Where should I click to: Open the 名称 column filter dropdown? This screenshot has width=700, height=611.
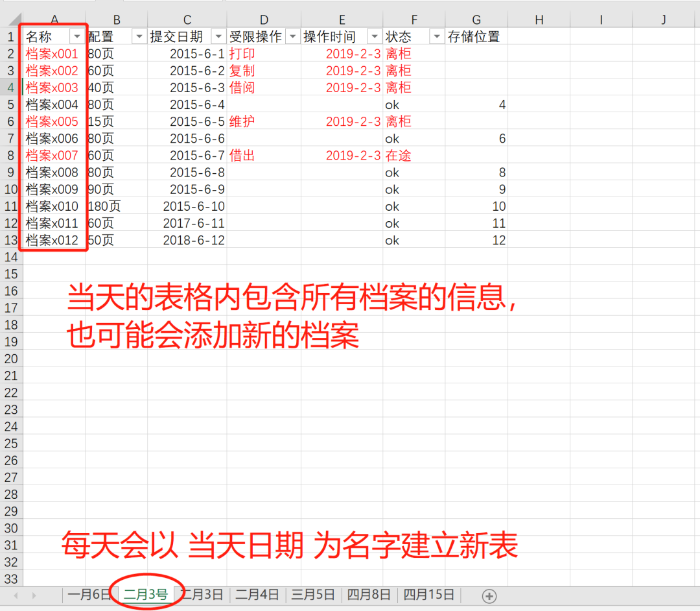click(76, 36)
